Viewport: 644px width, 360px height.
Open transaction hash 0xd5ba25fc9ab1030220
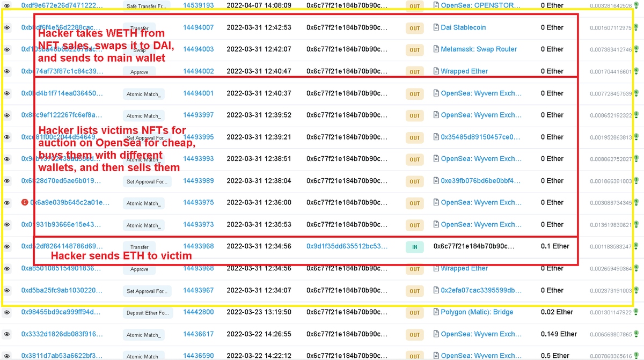pos(62,291)
